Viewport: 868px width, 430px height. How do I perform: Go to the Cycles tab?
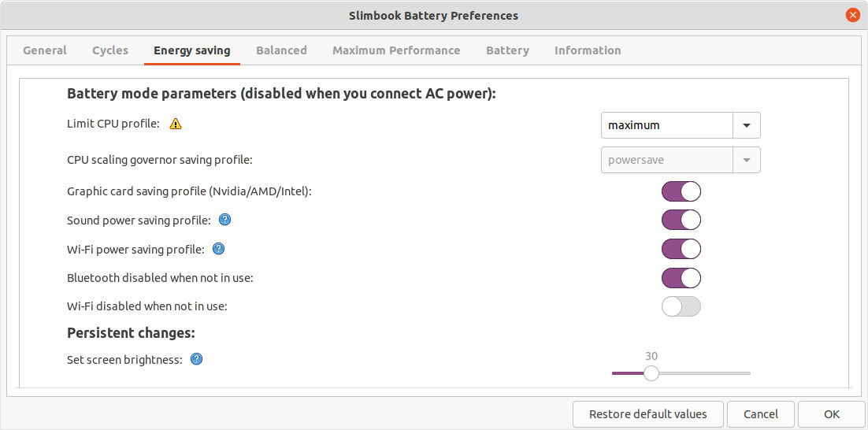pyautogui.click(x=110, y=50)
